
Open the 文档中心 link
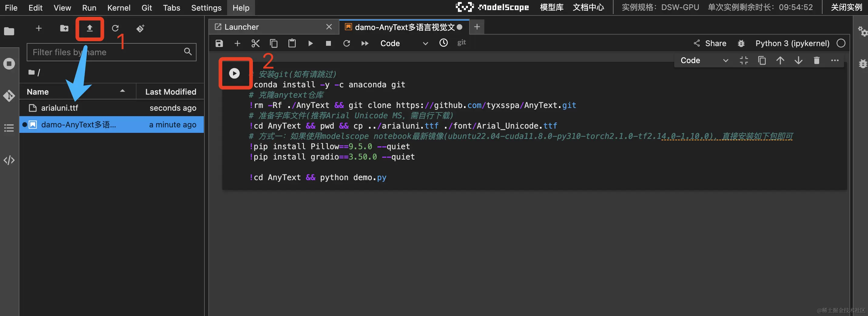click(x=588, y=7)
